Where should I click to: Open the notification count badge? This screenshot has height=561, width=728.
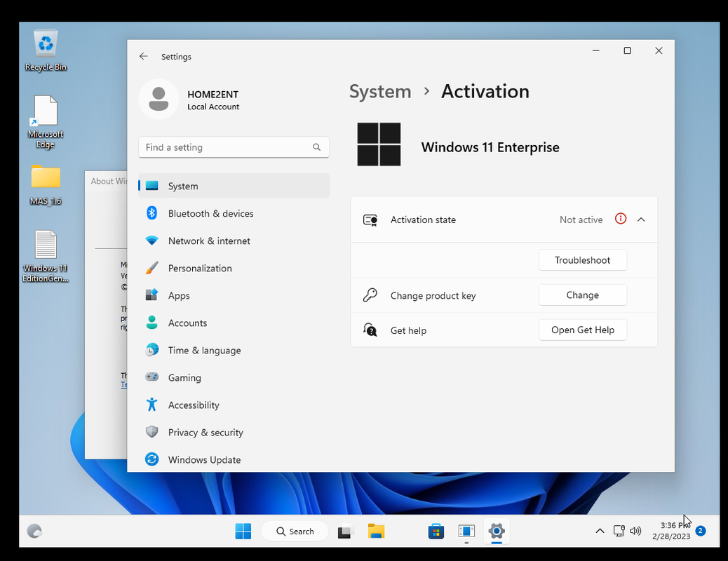coord(701,531)
